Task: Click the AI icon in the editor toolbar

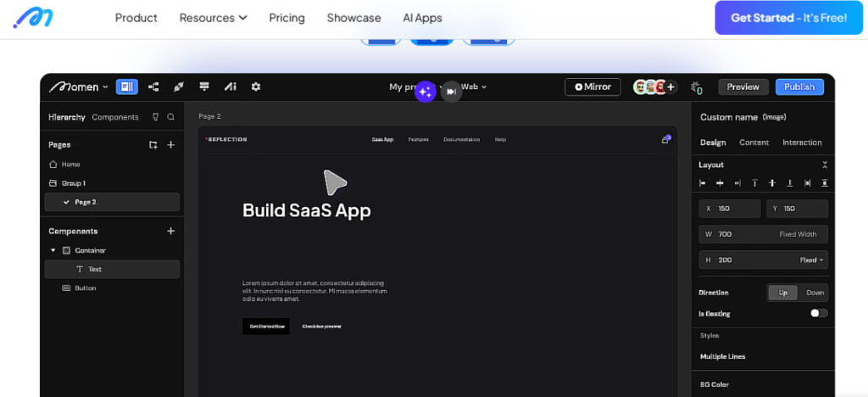Action: pos(230,87)
